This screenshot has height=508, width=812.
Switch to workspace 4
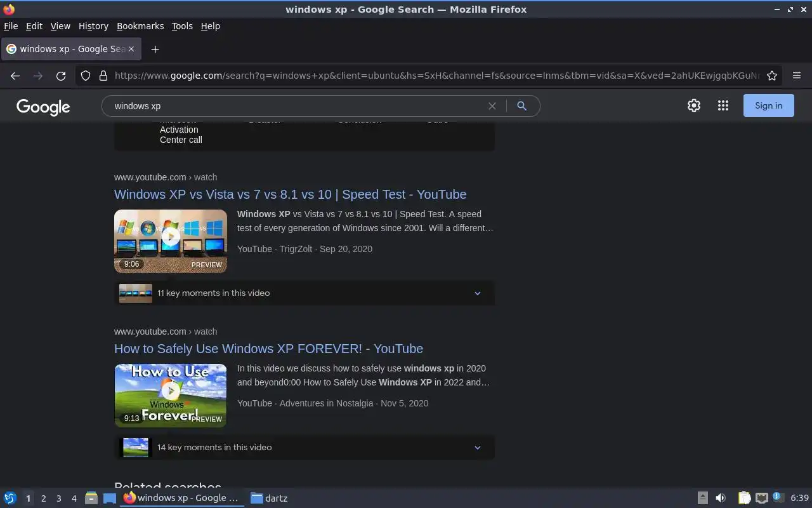click(x=74, y=498)
